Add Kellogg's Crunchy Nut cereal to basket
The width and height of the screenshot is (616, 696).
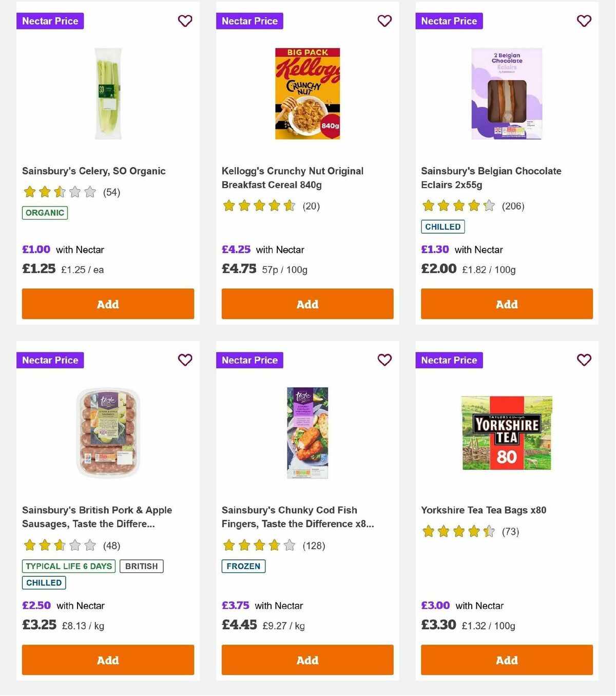[307, 304]
